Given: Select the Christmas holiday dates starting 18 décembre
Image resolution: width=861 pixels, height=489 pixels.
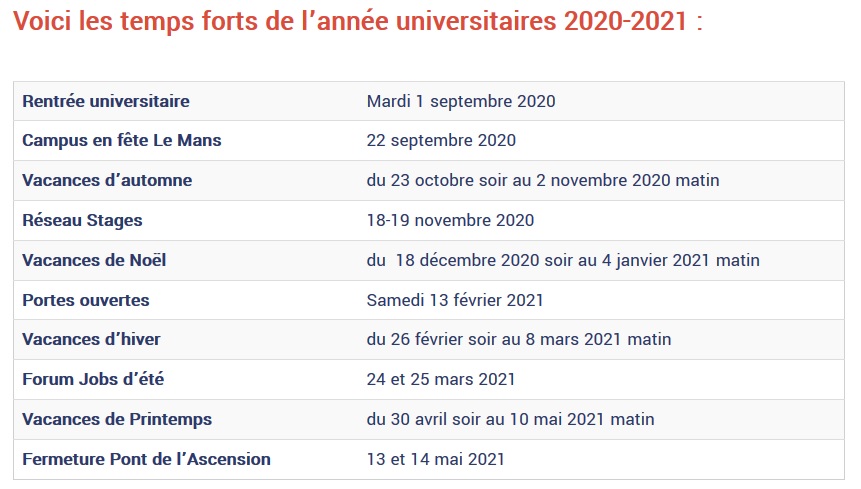Looking at the screenshot, I should pos(563,260).
